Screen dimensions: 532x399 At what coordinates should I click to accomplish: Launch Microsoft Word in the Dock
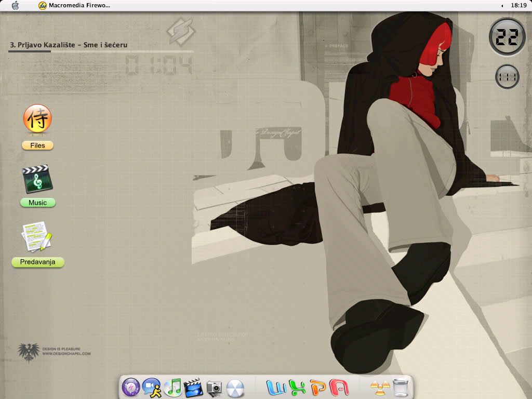point(276,388)
